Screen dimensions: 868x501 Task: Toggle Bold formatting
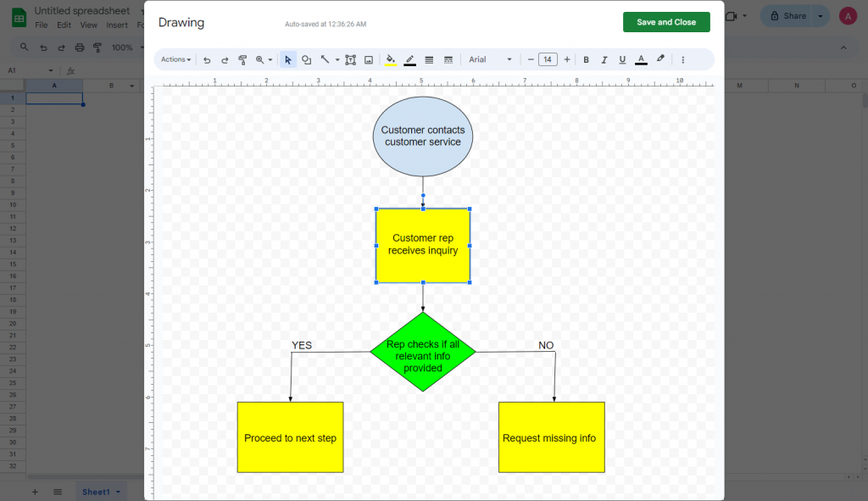(587, 60)
